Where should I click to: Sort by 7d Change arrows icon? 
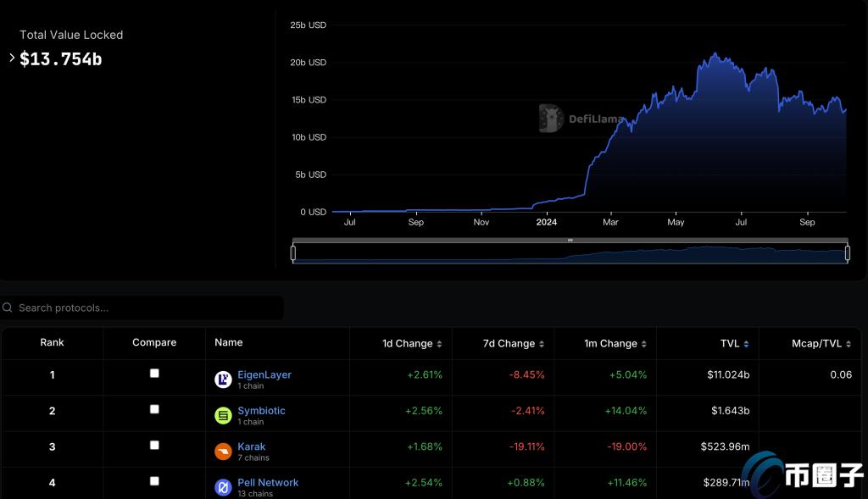(542, 344)
